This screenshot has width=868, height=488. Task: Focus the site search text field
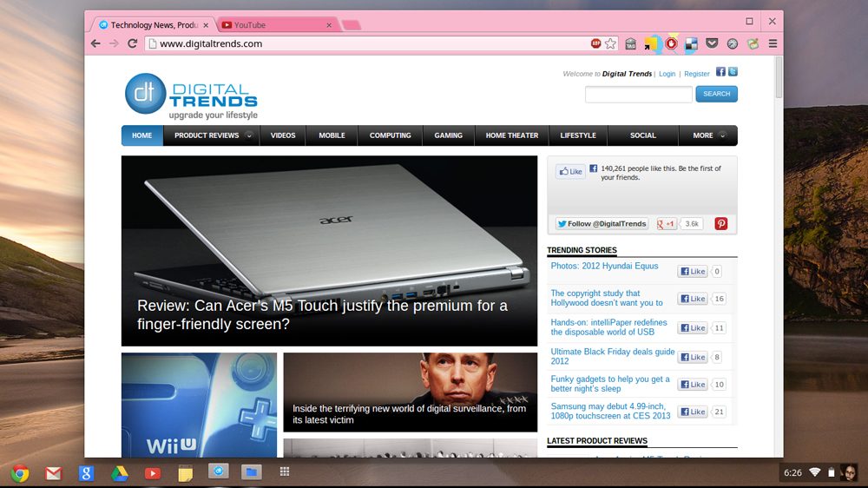[638, 94]
